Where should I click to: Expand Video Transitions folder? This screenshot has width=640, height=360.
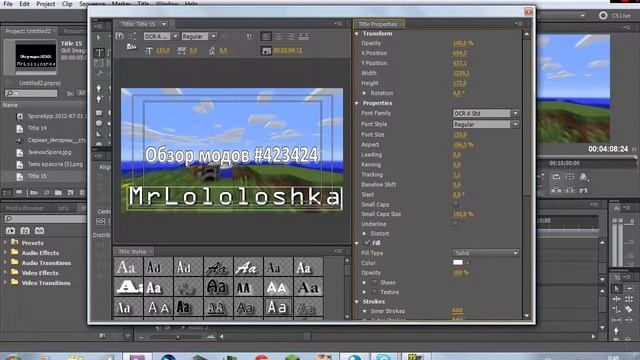(x=5, y=282)
